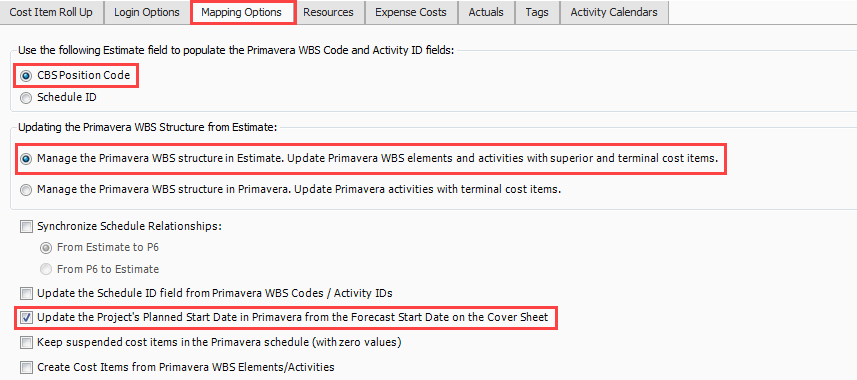Check Create Cost Items from Primavera WBS Elements
This screenshot has height=380, width=857.
tap(26, 367)
